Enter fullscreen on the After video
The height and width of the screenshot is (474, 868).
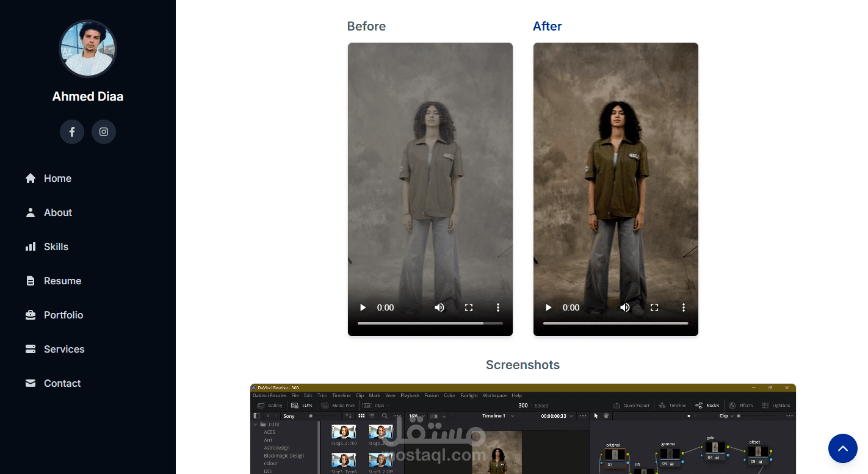coord(654,307)
